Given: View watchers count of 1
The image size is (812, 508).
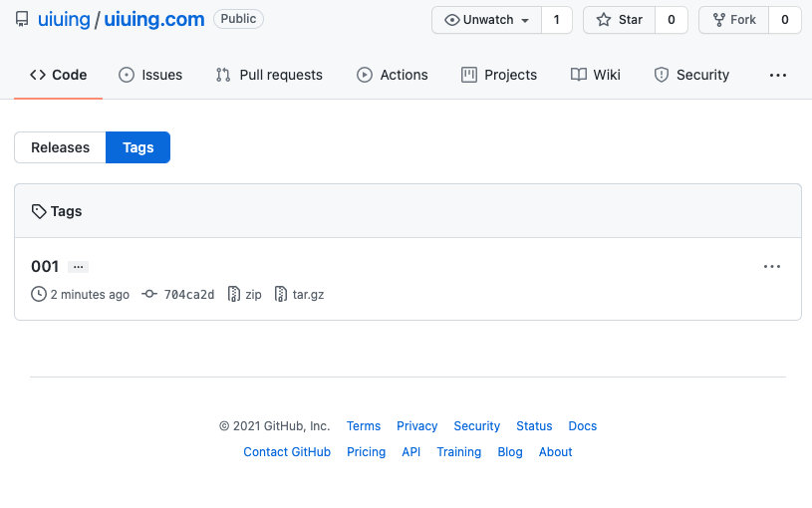Looking at the screenshot, I should click(x=557, y=20).
